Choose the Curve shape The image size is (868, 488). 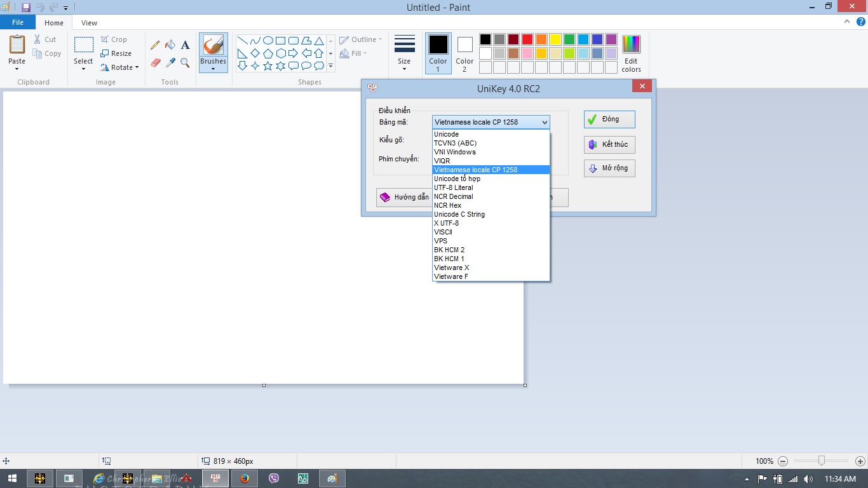click(255, 40)
